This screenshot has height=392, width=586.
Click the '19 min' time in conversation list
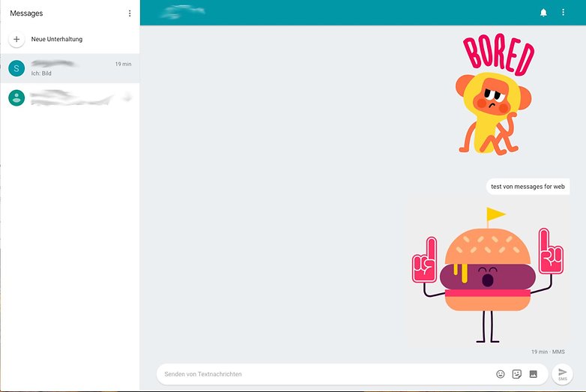pyautogui.click(x=124, y=64)
